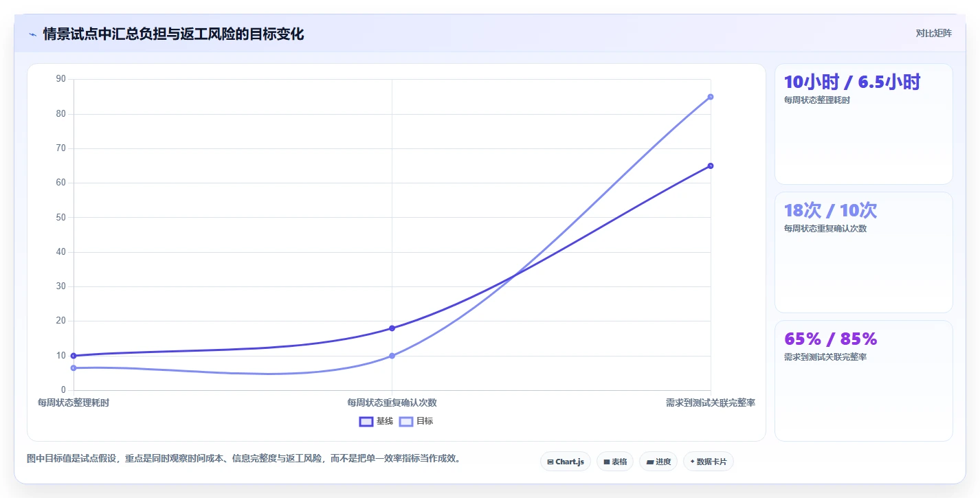980x498 pixels.
Task: Click the 表格 chip
Action: (x=615, y=462)
